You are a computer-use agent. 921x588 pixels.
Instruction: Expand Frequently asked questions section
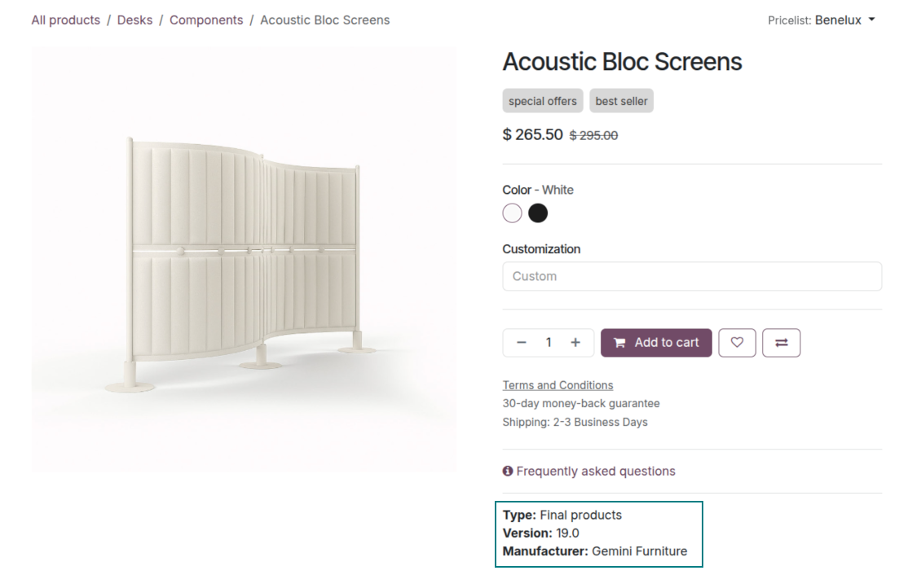pos(596,472)
